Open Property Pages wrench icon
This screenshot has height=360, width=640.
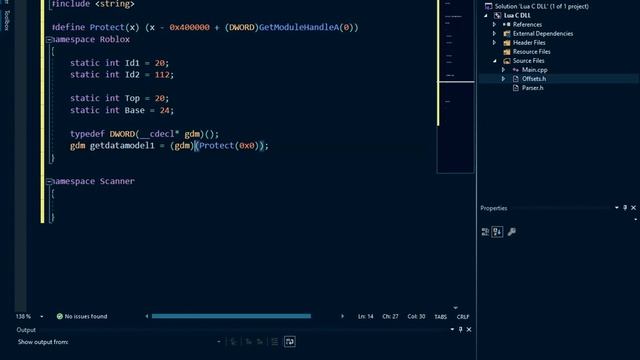pos(511,232)
